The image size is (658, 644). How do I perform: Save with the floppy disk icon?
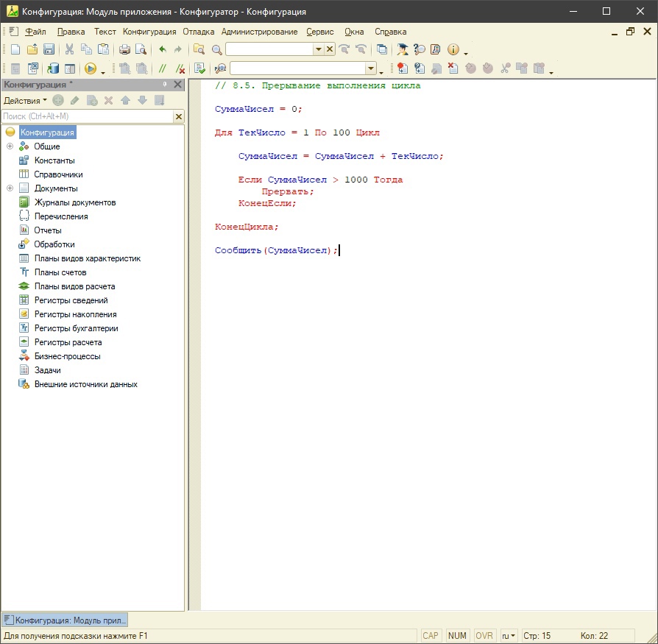[49, 49]
